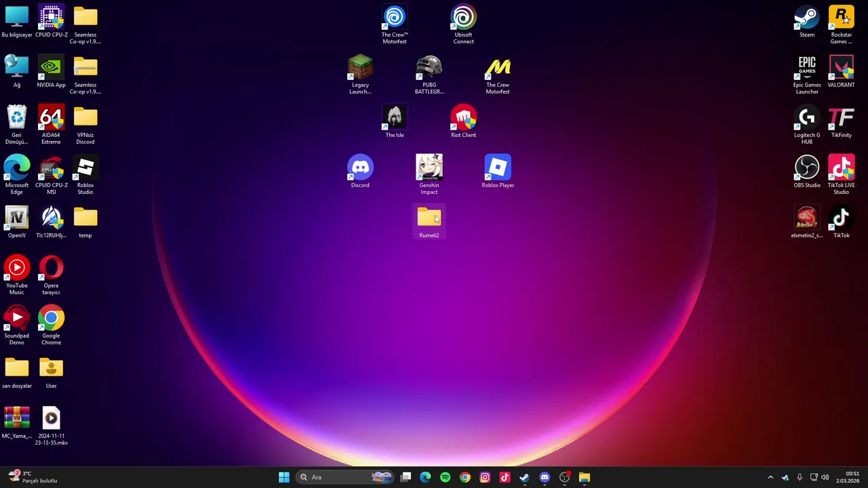Select the YouTube Music shortcut
The height and width of the screenshot is (488, 868).
(x=17, y=276)
